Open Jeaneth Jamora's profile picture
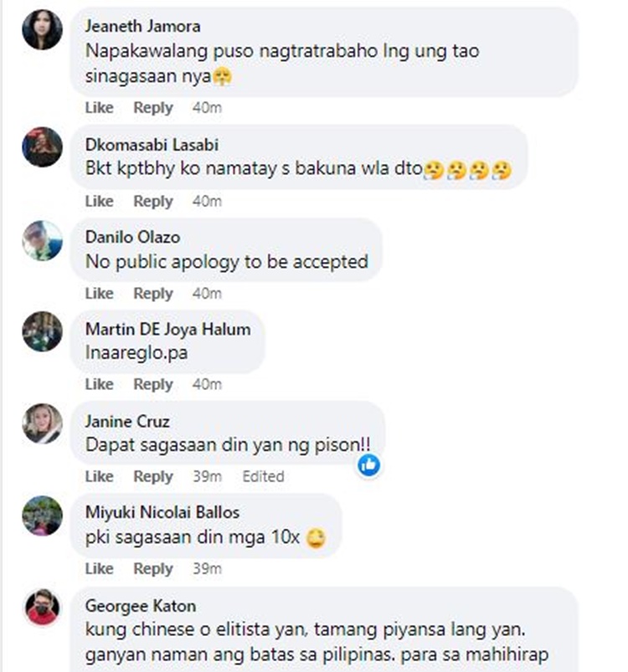The image size is (628, 672). [42, 29]
